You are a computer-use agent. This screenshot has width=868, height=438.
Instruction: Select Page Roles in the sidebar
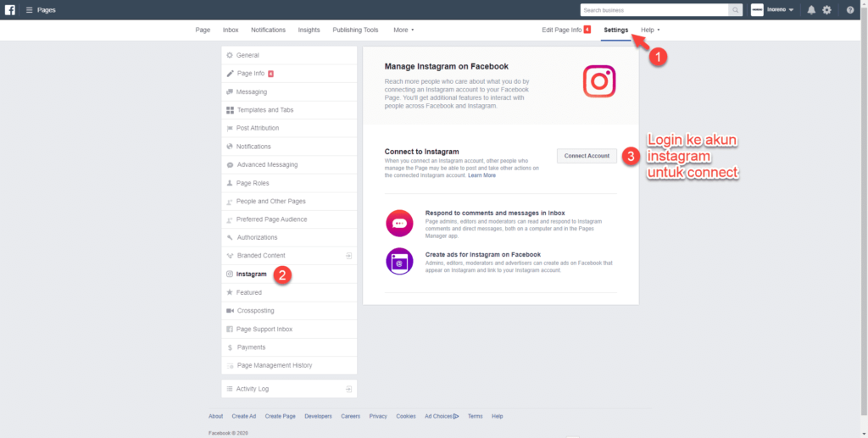point(253,183)
